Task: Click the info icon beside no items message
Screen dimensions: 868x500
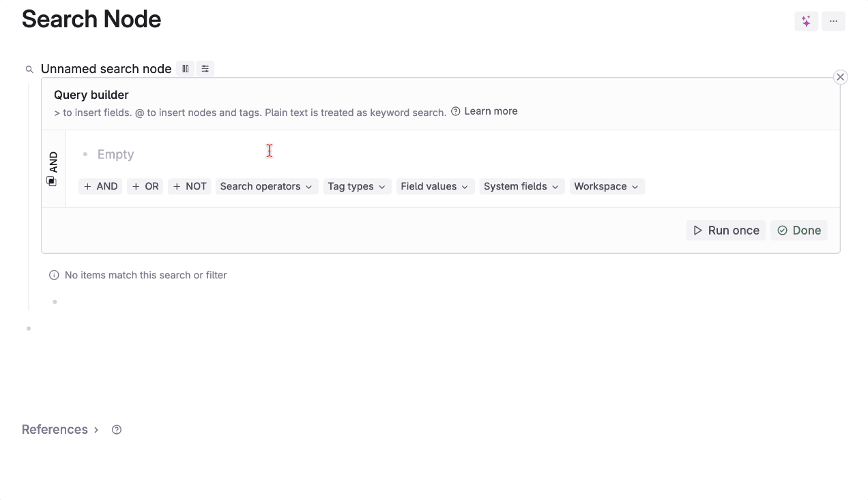Action: click(x=54, y=275)
